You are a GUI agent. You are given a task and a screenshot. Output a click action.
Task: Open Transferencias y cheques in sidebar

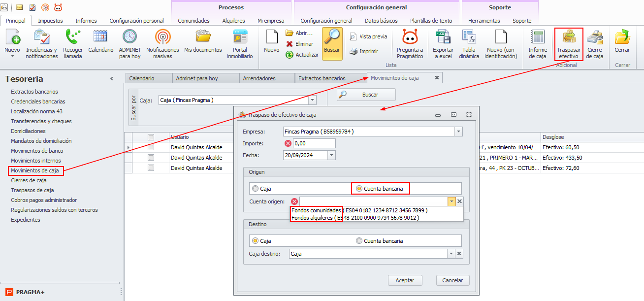tap(41, 121)
